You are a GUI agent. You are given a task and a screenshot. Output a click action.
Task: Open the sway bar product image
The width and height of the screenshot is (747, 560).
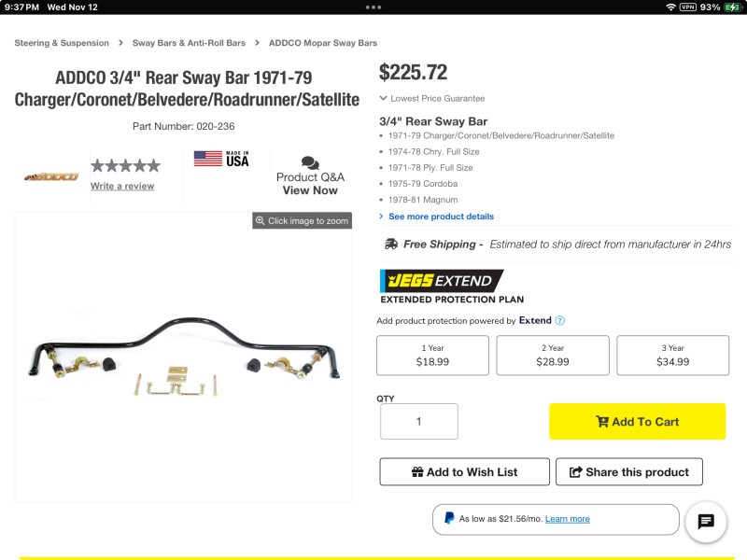click(x=183, y=359)
